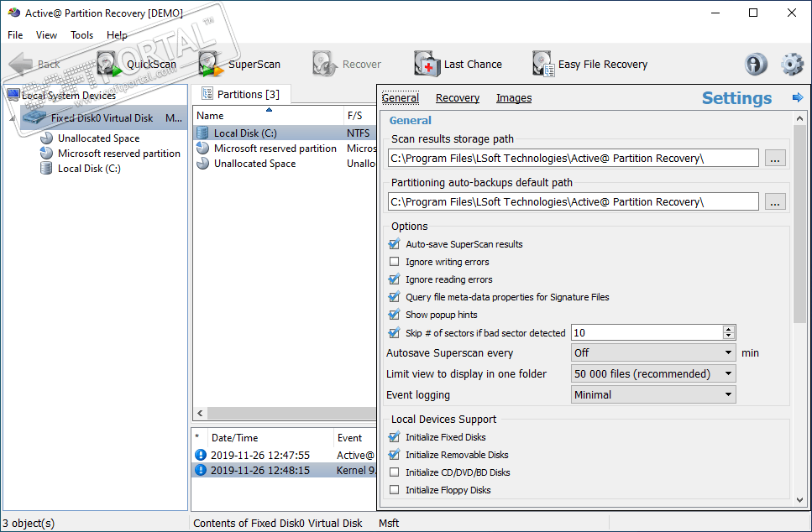Enable Initialize CD/DVD/BD Disks
The width and height of the screenshot is (812, 532).
pos(394,472)
